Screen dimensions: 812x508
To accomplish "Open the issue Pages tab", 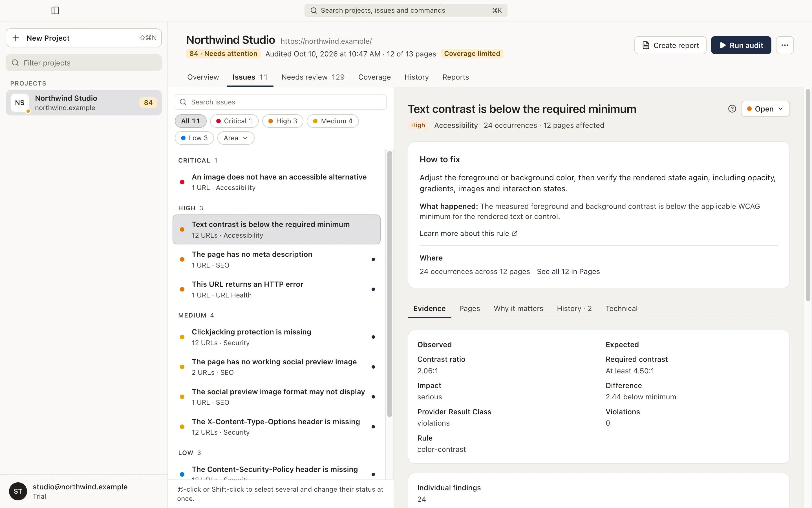I will 469,308.
